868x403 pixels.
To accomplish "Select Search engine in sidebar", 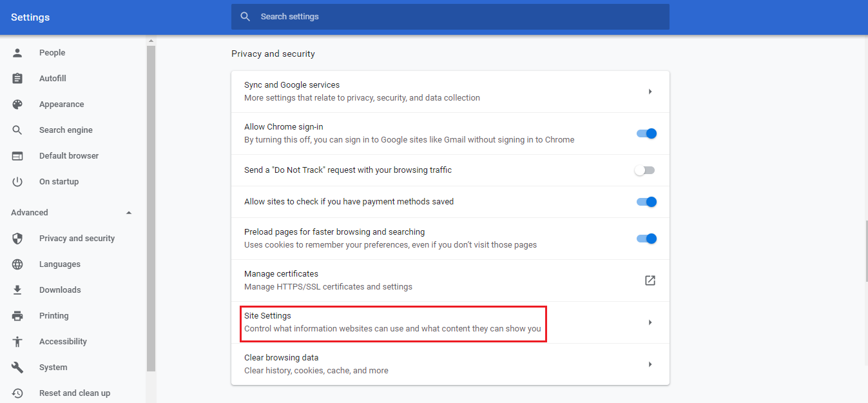I will [x=66, y=130].
